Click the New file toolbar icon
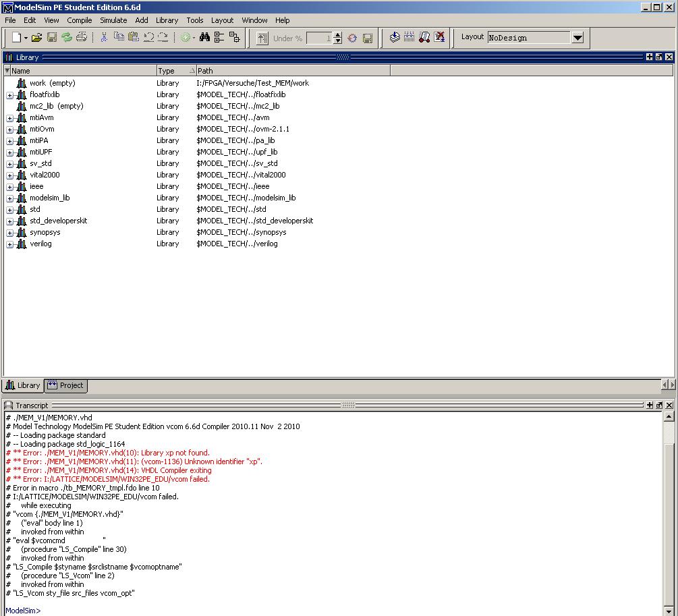Image resolution: width=678 pixels, height=616 pixels. click(16, 38)
